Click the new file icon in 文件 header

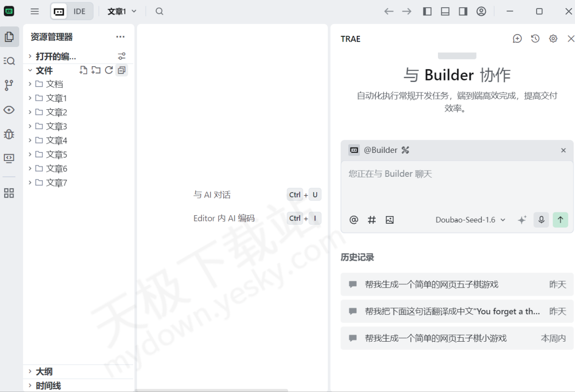coord(83,70)
